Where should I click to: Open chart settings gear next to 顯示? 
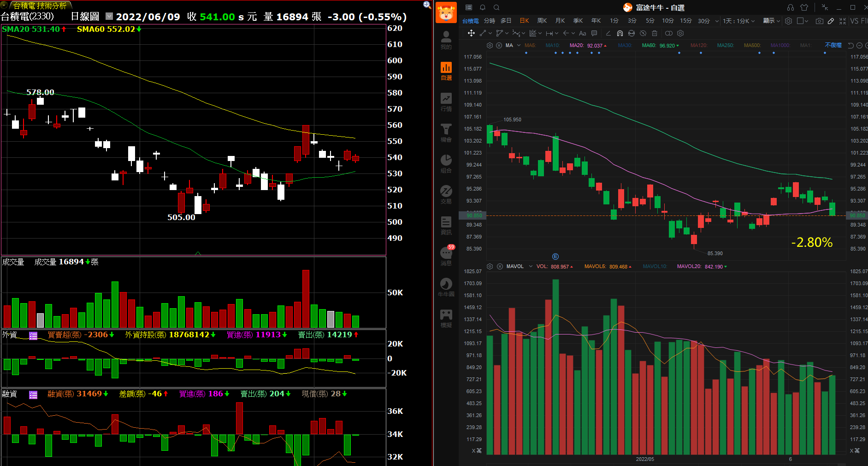(x=788, y=21)
